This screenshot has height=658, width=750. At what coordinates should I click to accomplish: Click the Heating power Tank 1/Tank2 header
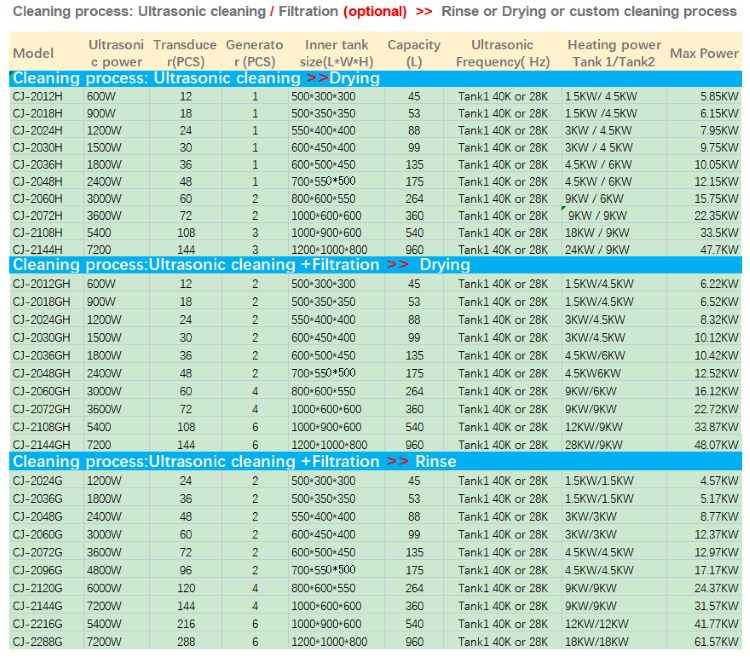coord(614,53)
